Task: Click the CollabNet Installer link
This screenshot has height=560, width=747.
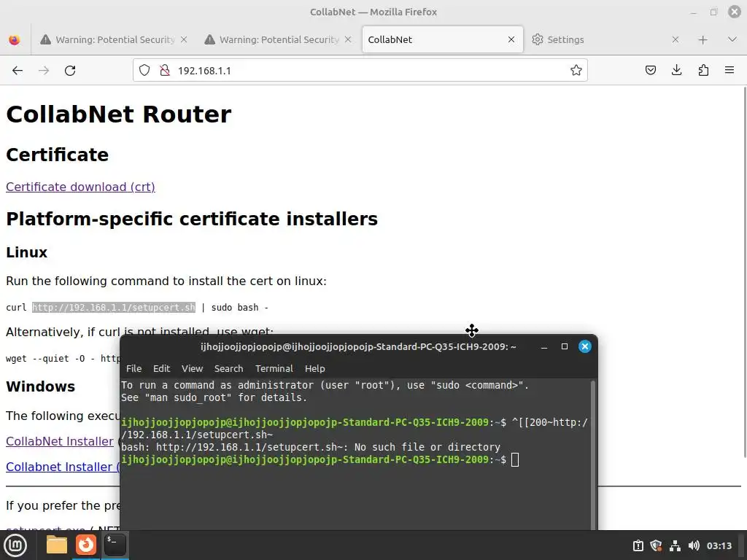Action: point(60,441)
